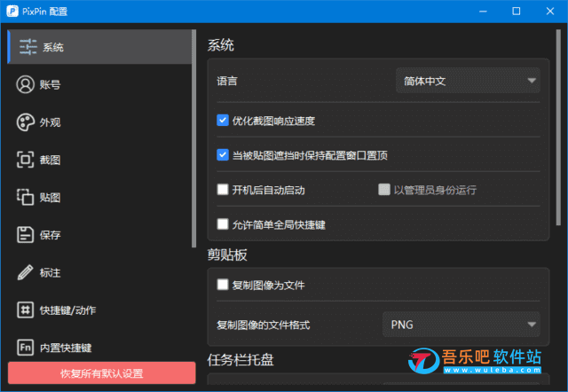
Task: Close the PixPin 配置 window
Action: click(550, 12)
